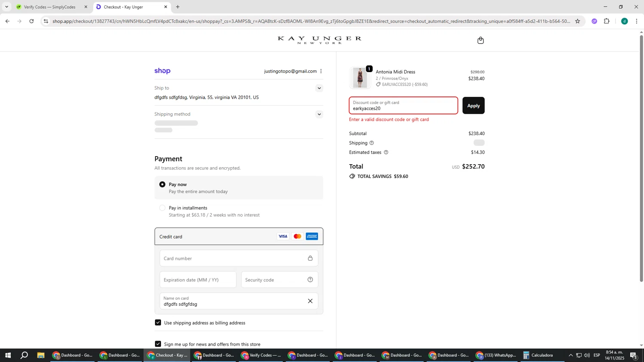The image size is (644, 362).
Task: Open Windows Start menu
Action: [8, 355]
